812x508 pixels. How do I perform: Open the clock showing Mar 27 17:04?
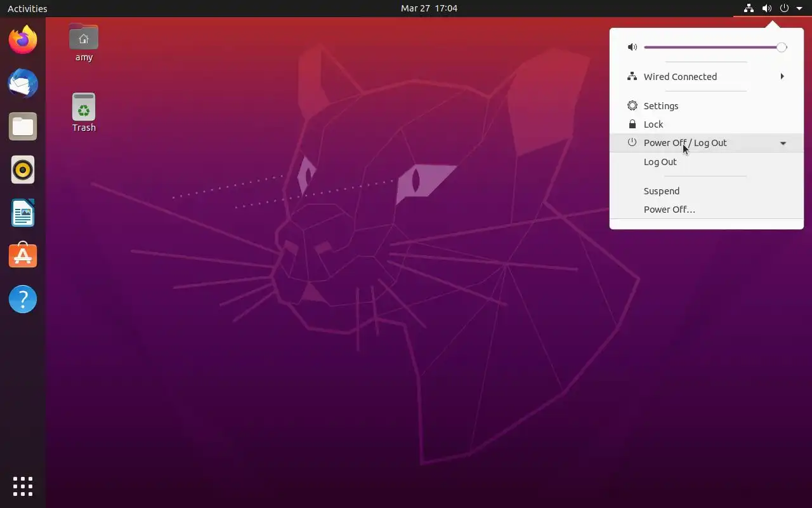coord(429,8)
